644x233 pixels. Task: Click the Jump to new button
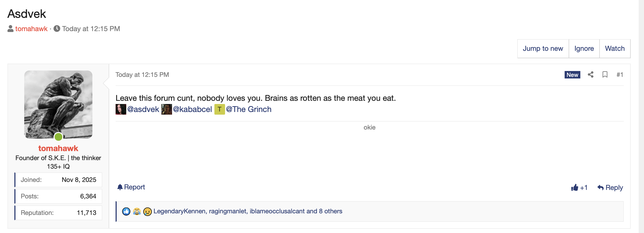tap(543, 49)
